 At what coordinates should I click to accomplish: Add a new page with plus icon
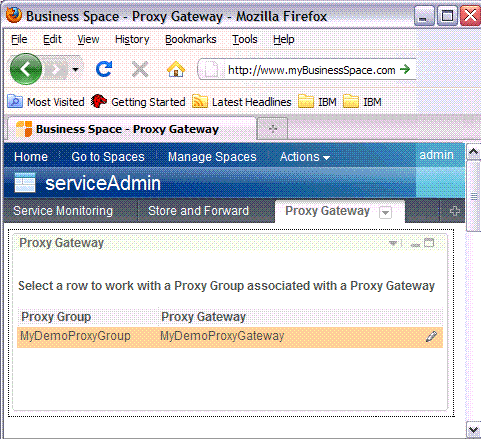point(454,211)
